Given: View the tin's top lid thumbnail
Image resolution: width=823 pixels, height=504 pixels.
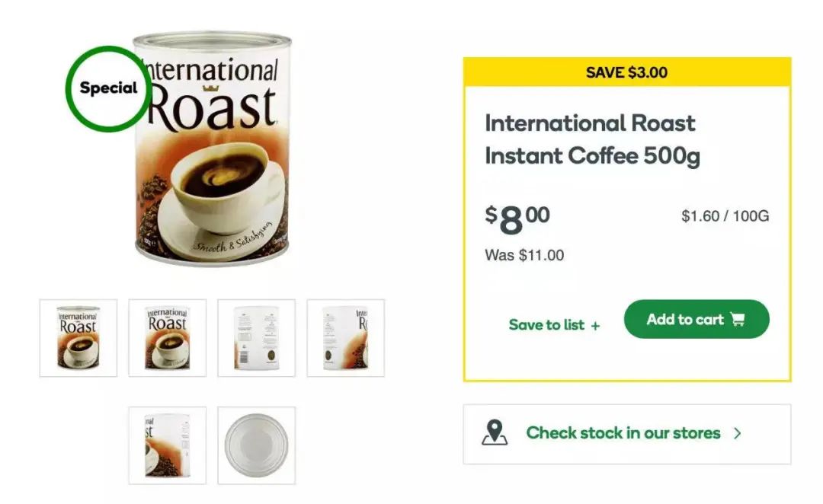Looking at the screenshot, I should [256, 445].
